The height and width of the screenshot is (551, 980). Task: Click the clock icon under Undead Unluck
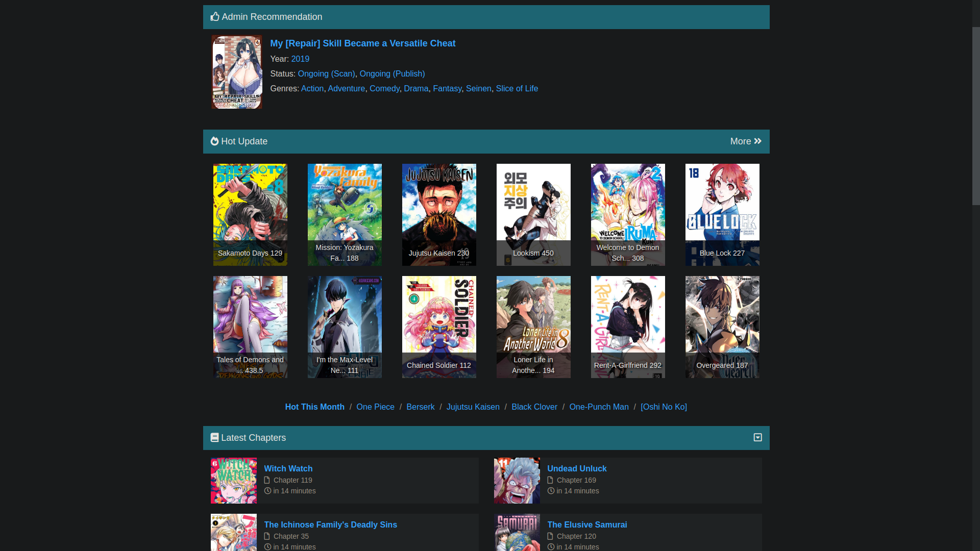pos(550,491)
